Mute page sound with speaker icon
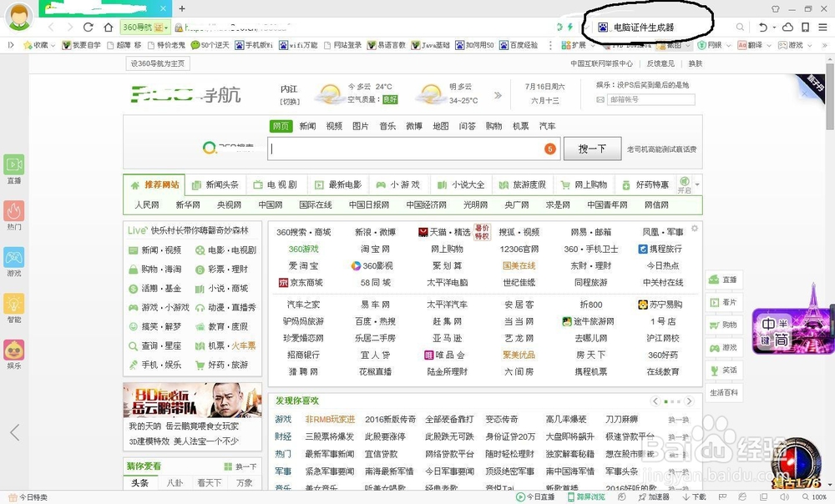 point(784,497)
